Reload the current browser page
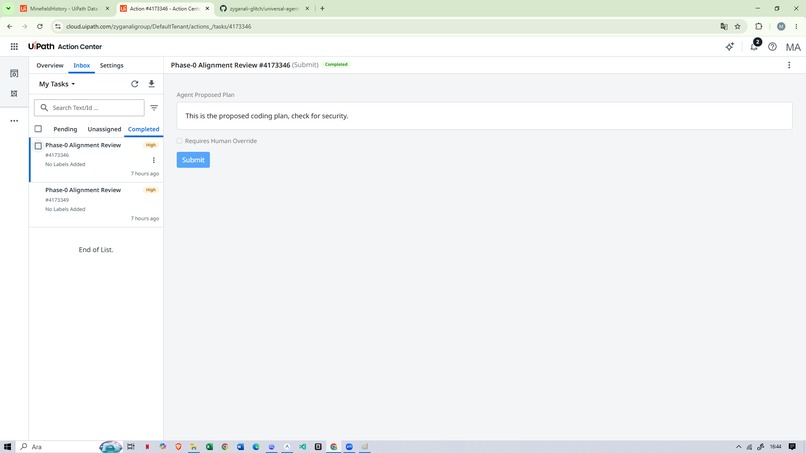The height and width of the screenshot is (453, 806). pos(40,26)
